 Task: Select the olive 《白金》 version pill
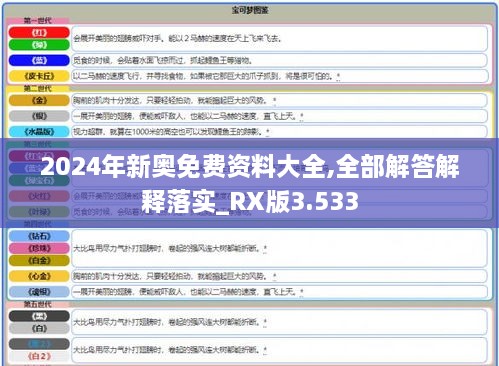[39, 260]
